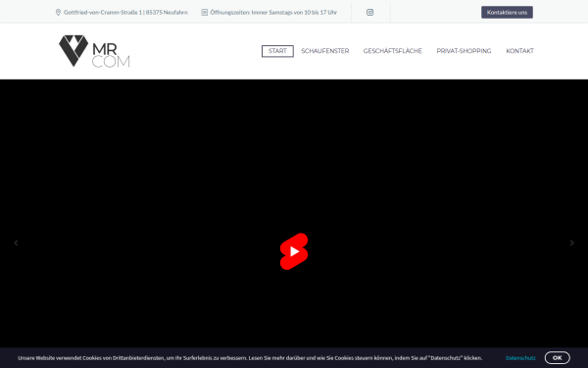Click the MR COM diamond logo
The height and width of the screenshot is (368, 588).
pos(73,51)
